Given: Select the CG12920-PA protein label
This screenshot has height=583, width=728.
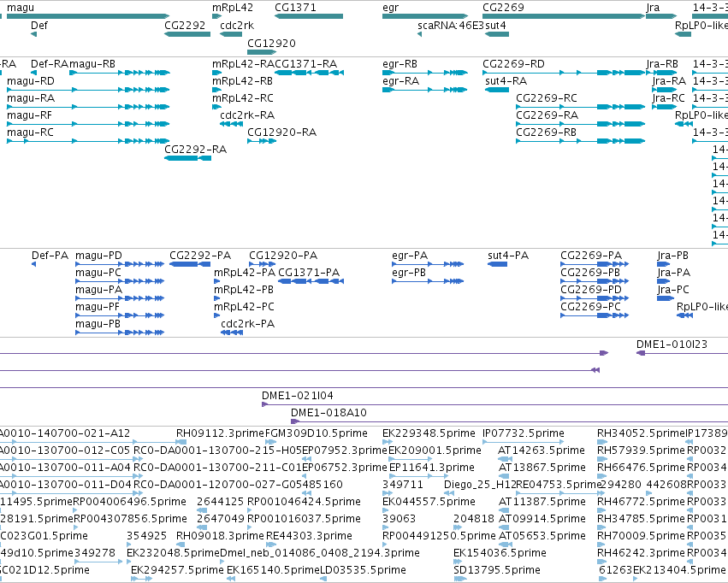Looking at the screenshot, I should click(x=283, y=256).
